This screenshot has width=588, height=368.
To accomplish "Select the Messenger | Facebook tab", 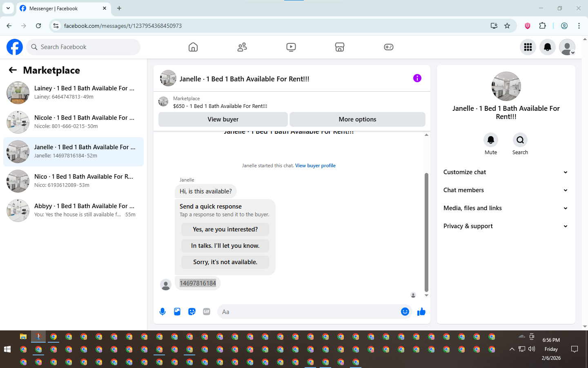I will pyautogui.click(x=63, y=8).
